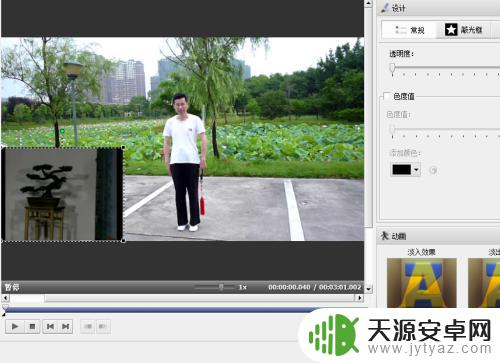This screenshot has height=363, width=500.
Task: Jump to previous frame button
Action: pos(50,326)
